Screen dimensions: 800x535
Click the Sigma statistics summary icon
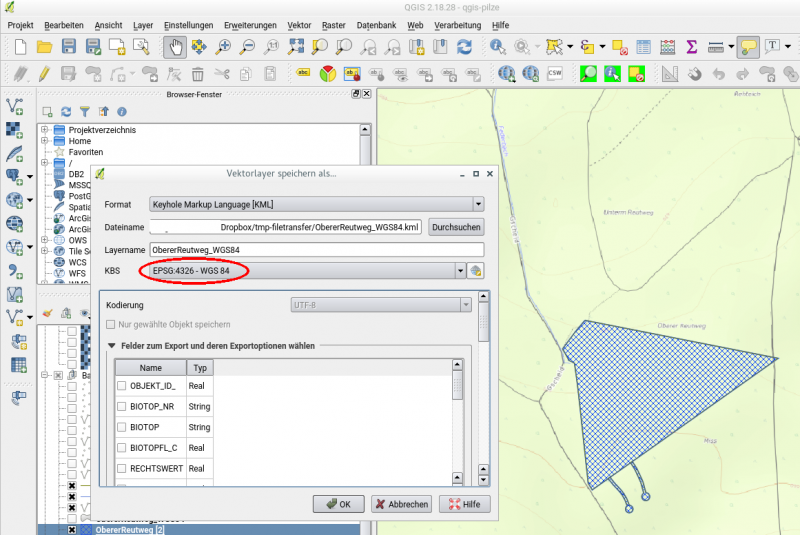[691, 46]
